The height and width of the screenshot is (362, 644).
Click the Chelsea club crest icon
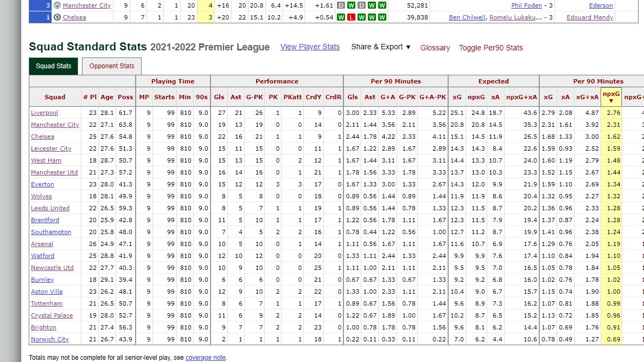pyautogui.click(x=57, y=17)
